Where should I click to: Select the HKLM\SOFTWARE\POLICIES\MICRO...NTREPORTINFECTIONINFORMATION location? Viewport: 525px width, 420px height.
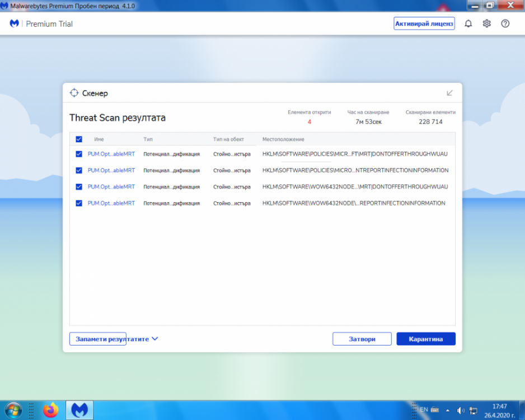pyautogui.click(x=355, y=170)
